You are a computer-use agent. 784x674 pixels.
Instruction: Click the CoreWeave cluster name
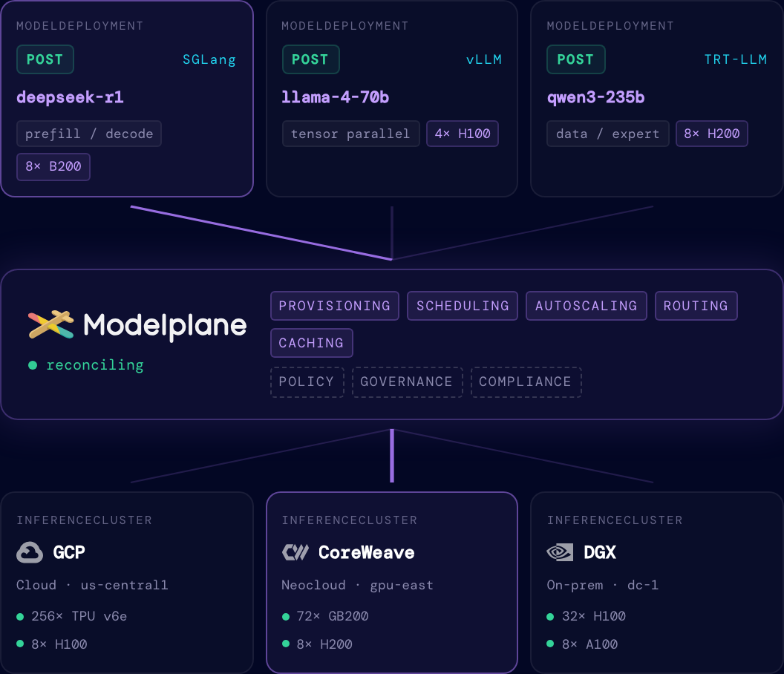(367, 552)
